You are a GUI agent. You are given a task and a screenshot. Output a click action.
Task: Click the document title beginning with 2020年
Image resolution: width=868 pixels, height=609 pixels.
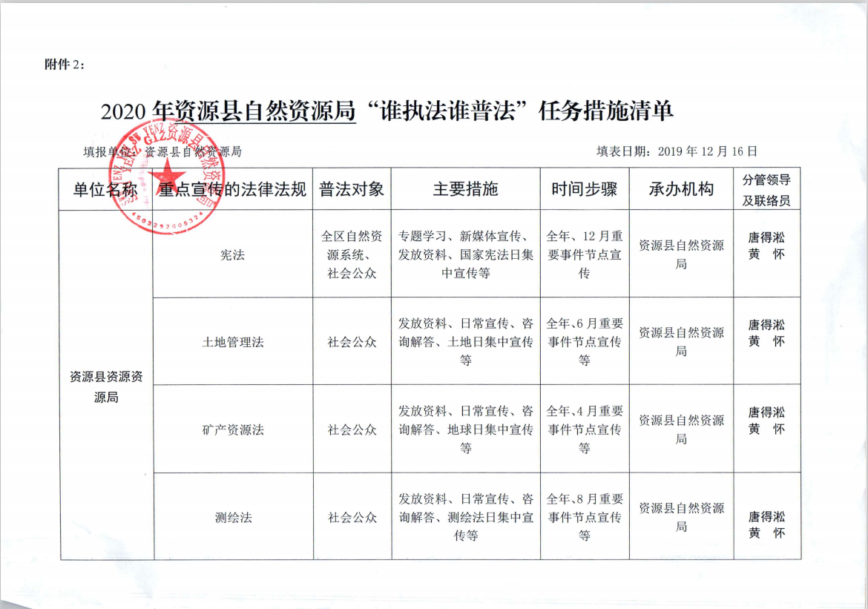tap(387, 111)
